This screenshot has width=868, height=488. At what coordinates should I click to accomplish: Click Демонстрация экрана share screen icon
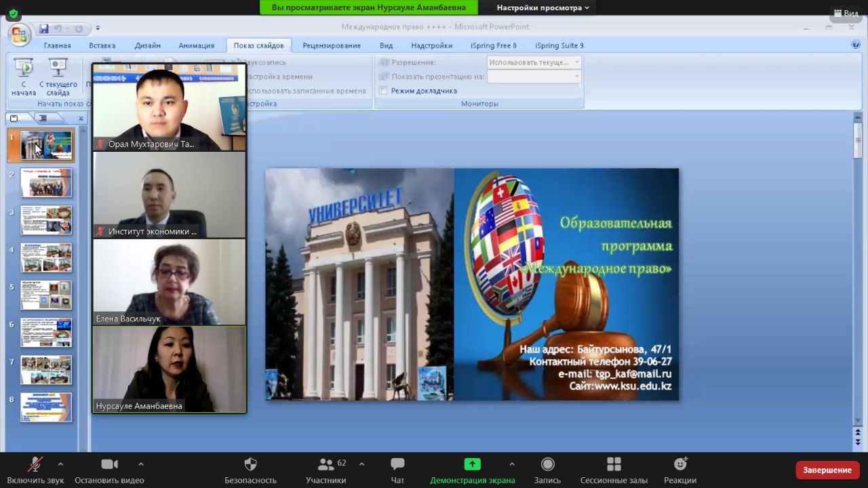click(x=472, y=464)
